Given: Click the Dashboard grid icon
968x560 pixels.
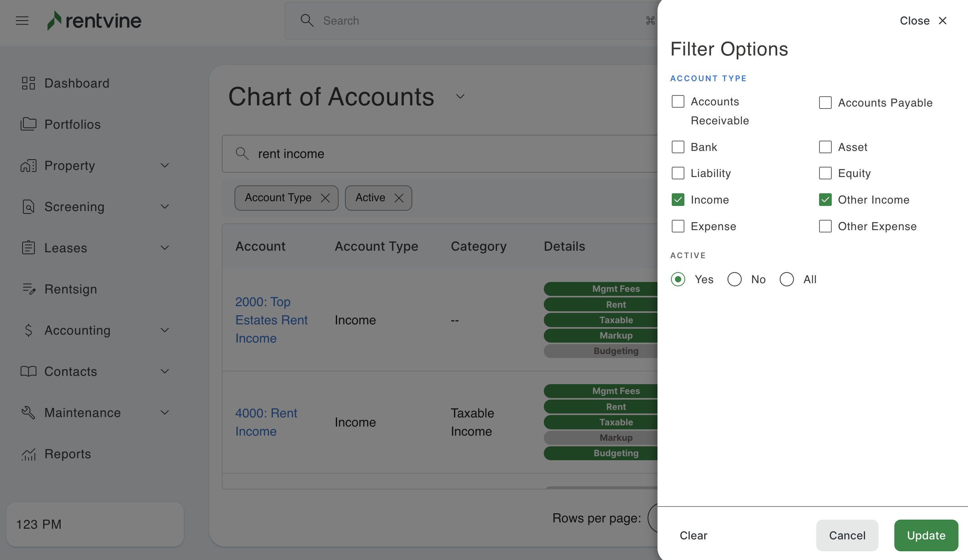Looking at the screenshot, I should tap(29, 83).
